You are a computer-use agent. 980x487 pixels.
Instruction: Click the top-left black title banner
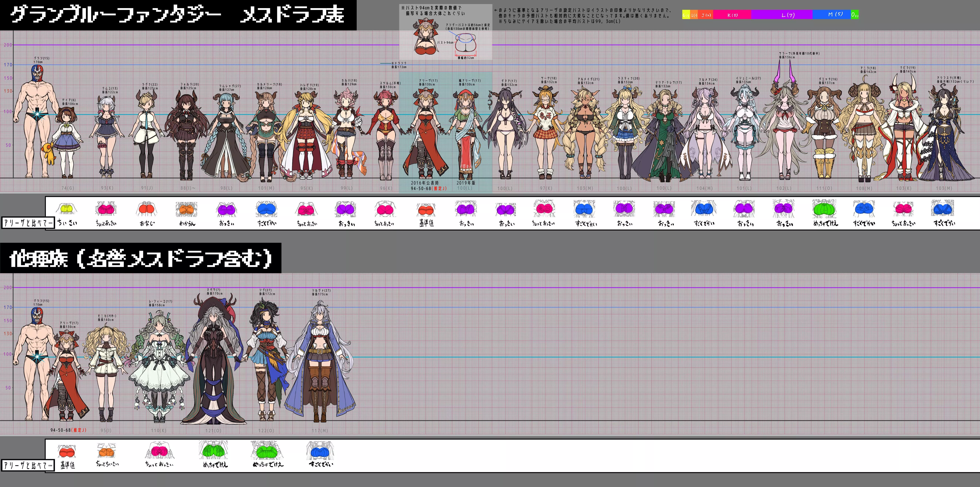pos(178,15)
